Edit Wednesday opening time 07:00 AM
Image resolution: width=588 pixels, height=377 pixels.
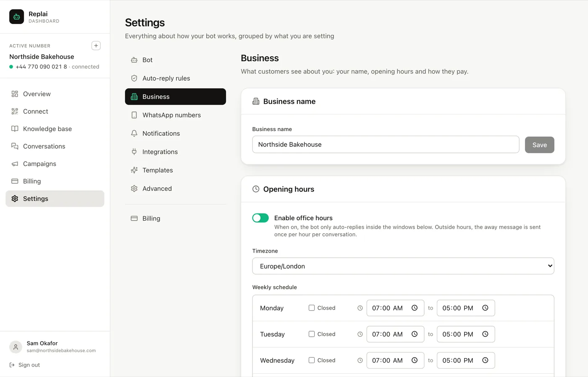coord(395,360)
